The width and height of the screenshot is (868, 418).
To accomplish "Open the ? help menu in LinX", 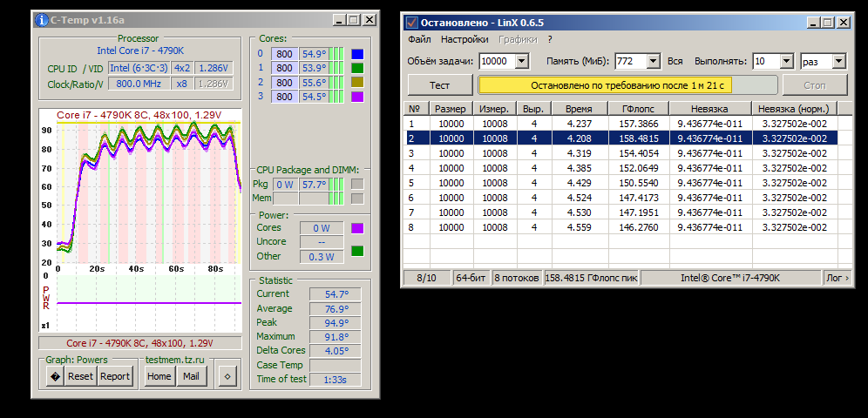I will pos(550,40).
